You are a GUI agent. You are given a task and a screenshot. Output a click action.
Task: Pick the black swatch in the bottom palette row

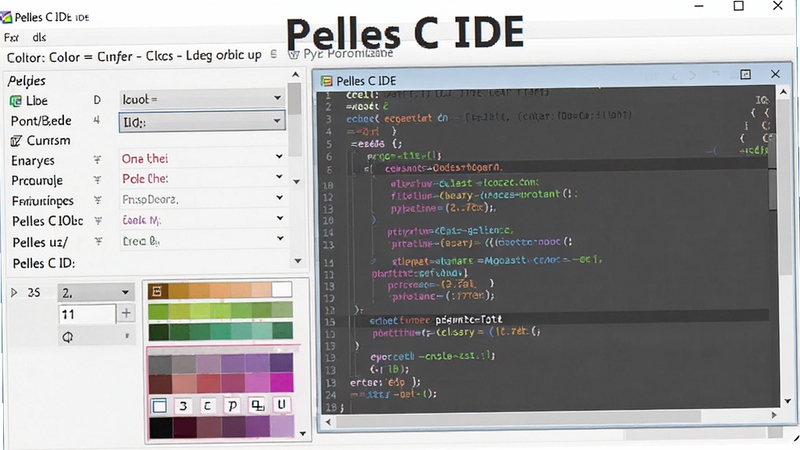[161, 428]
